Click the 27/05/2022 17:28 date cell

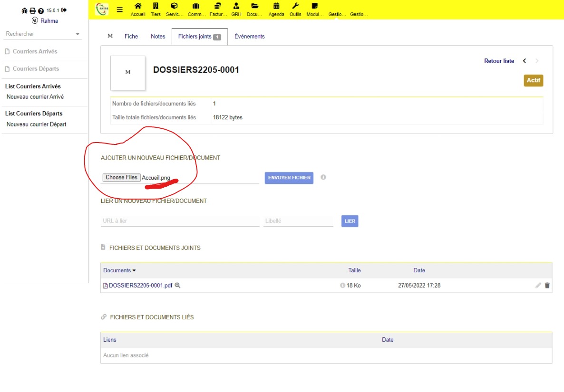(x=419, y=285)
